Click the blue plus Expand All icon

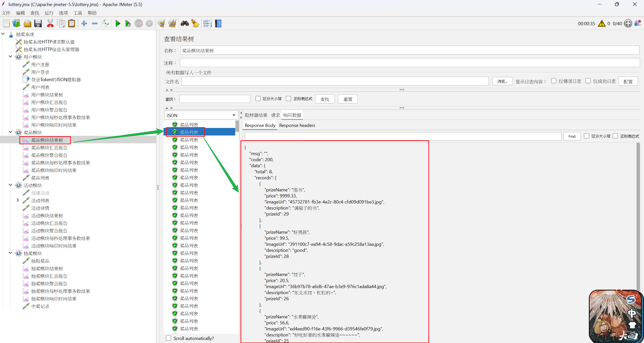click(x=84, y=24)
